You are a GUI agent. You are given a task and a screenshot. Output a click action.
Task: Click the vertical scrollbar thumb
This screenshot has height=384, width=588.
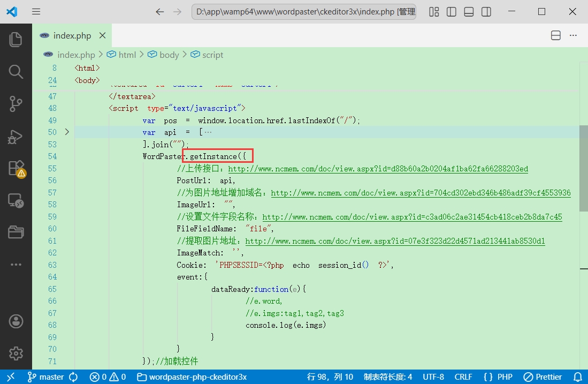click(584, 168)
